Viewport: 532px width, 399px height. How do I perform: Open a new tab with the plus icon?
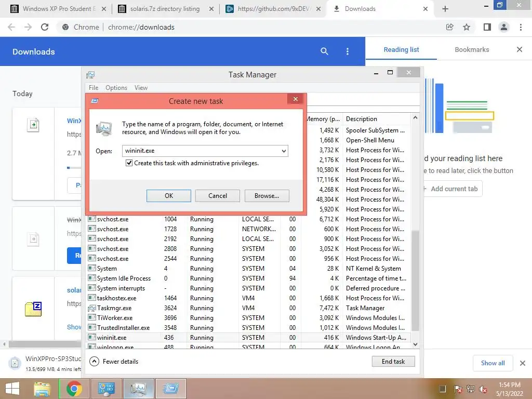(x=445, y=9)
